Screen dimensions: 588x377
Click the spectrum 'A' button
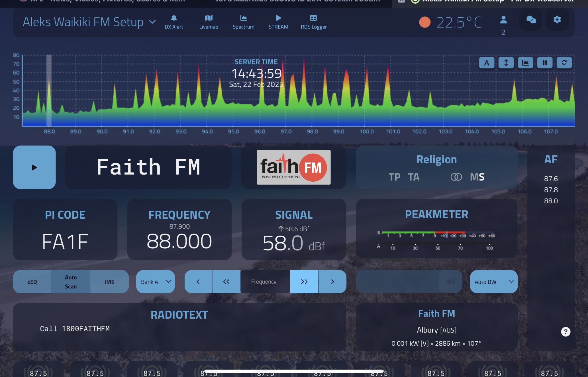487,63
